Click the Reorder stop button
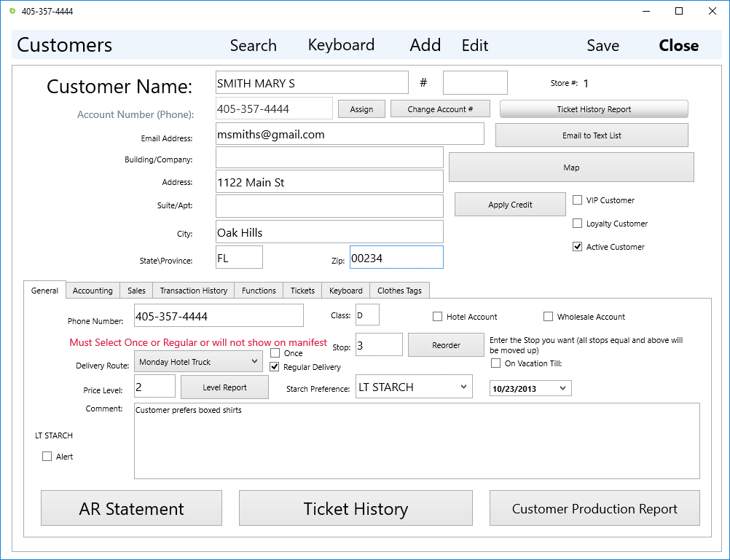Image resolution: width=730 pixels, height=560 pixels. 446,345
